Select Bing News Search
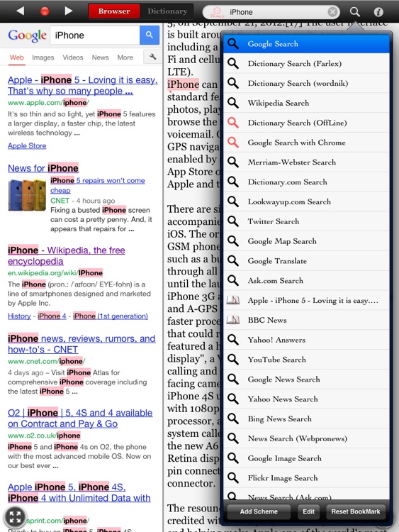The height and width of the screenshot is (532, 399). [306, 419]
